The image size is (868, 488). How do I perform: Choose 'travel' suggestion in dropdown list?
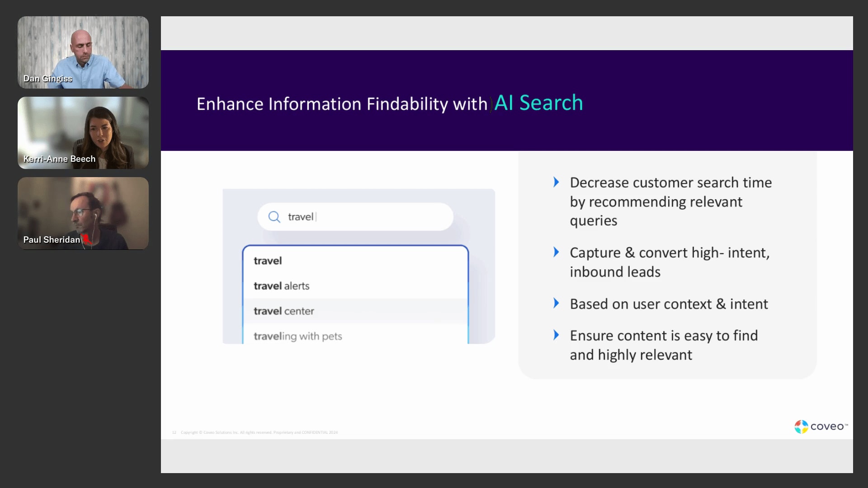pyautogui.click(x=268, y=261)
